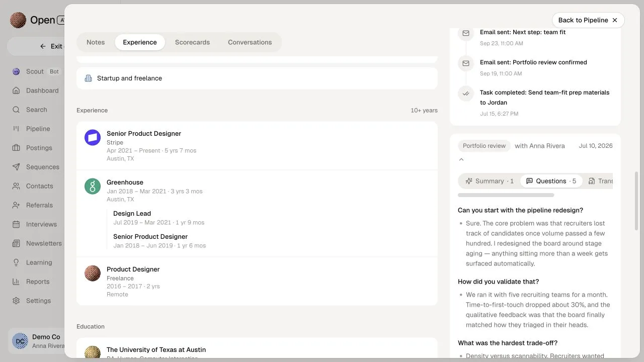Screen dimensions: 644x362
Task: Click the Referrals person-plus icon
Action: point(16,205)
